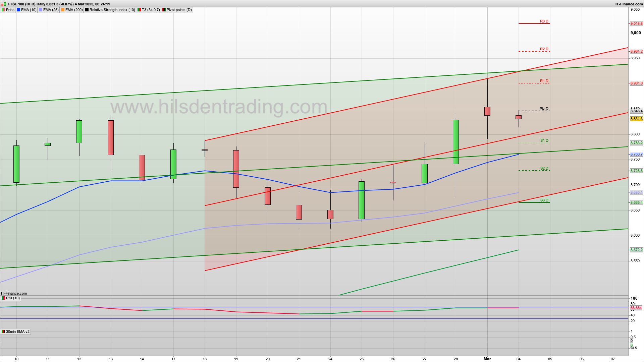Click the RSI value tag 66.884
This screenshot has height=362, width=644.
636,308
